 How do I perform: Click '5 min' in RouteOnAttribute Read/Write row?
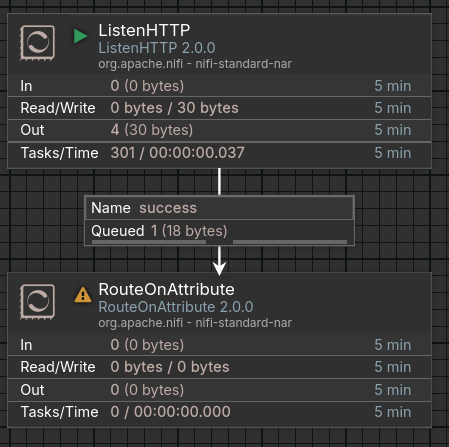tap(393, 367)
